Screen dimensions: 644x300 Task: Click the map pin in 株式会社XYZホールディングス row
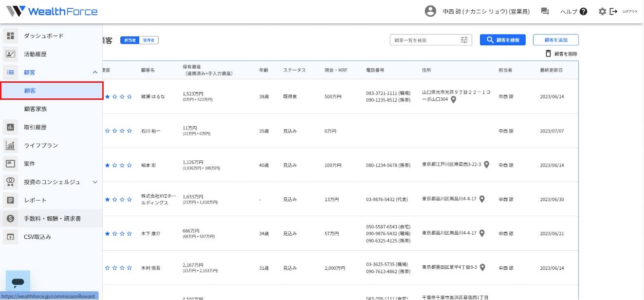[x=482, y=199]
